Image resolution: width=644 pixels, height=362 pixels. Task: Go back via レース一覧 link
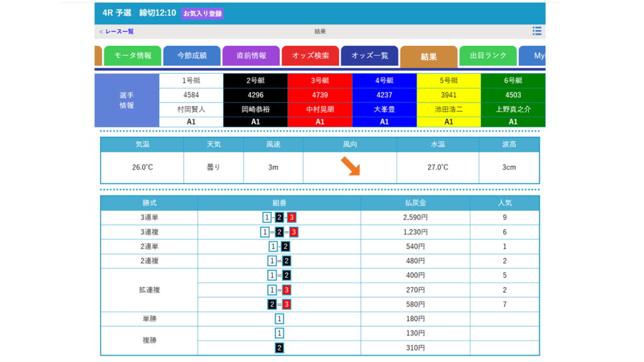tap(116, 31)
